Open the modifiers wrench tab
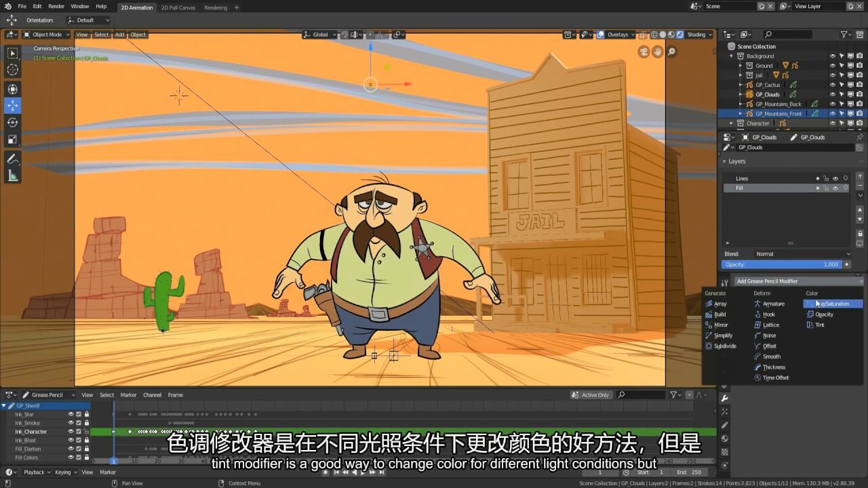 (724, 398)
